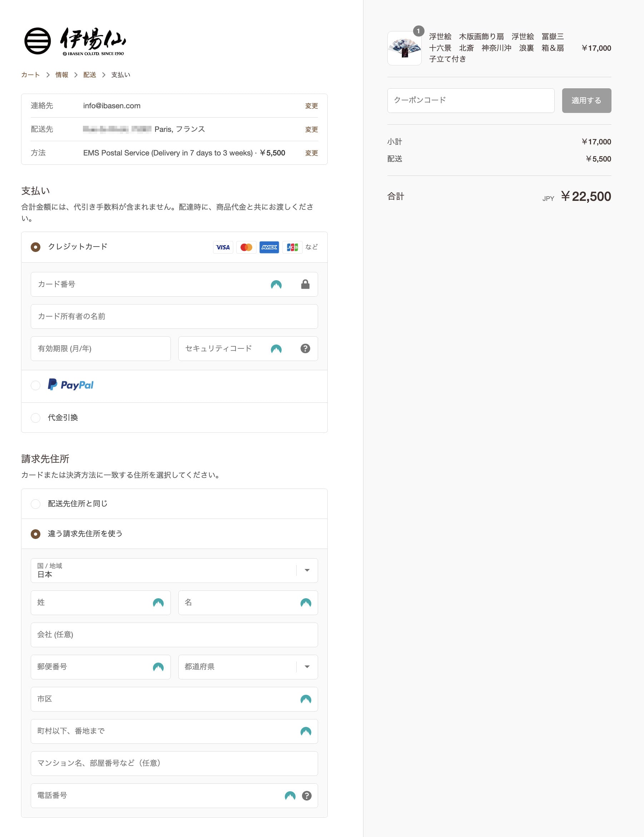Viewport: 644px width, 837px height.
Task: Click the Mastercard icon
Action: click(246, 247)
